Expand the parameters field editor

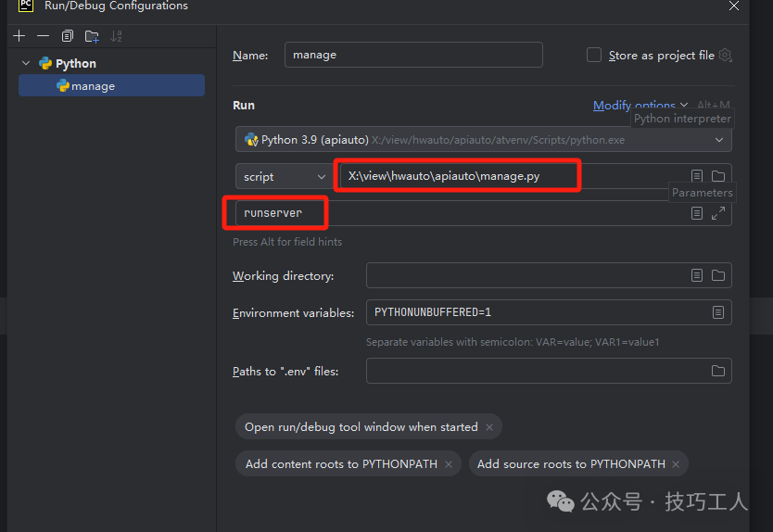tap(718, 213)
